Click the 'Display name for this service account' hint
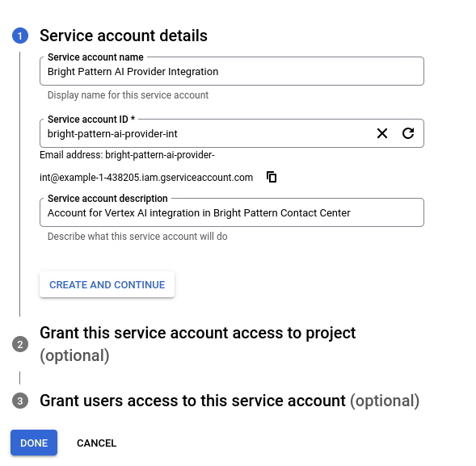The image size is (476, 466). coord(128,95)
